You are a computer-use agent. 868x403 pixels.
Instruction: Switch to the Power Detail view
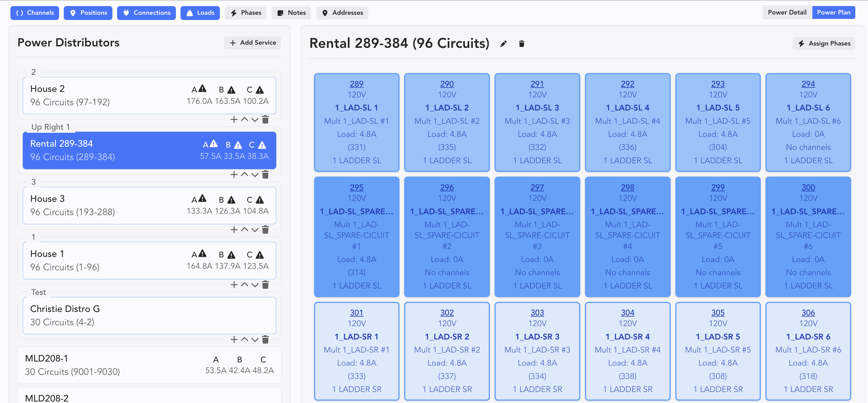(787, 12)
